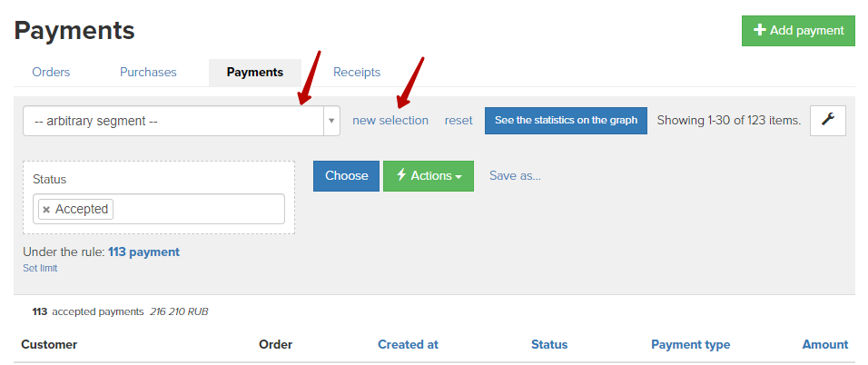Expand the arbitrary segment dropdown arrow
Viewport: 868px width, 365px height.
pos(331,121)
